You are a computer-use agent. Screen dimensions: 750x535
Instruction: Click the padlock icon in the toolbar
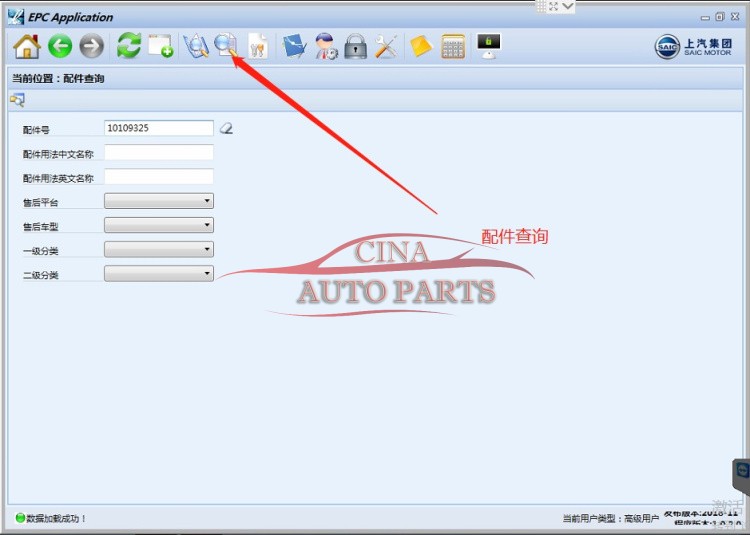tap(355, 46)
